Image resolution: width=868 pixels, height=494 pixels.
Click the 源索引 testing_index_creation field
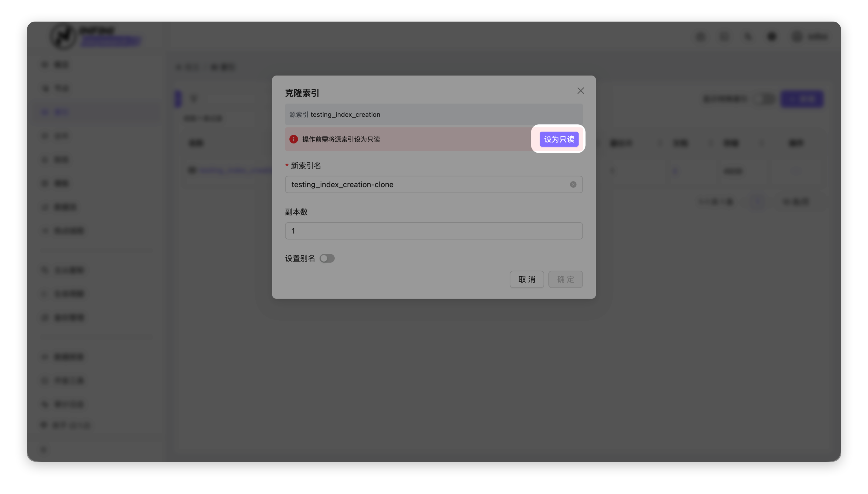click(x=433, y=114)
